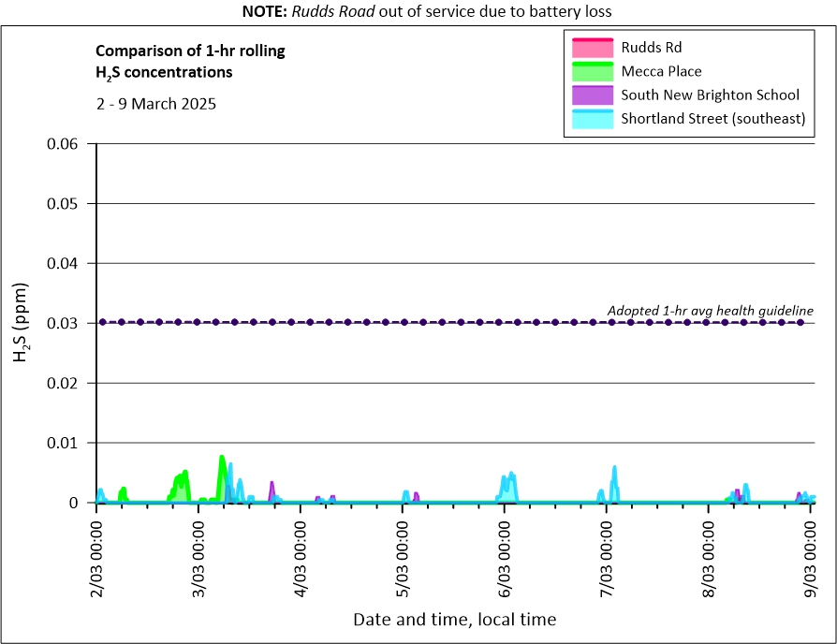This screenshot has height=644, width=837.
Task: Select the 6/03 00:00 x-axis date label
Action: tap(505, 555)
